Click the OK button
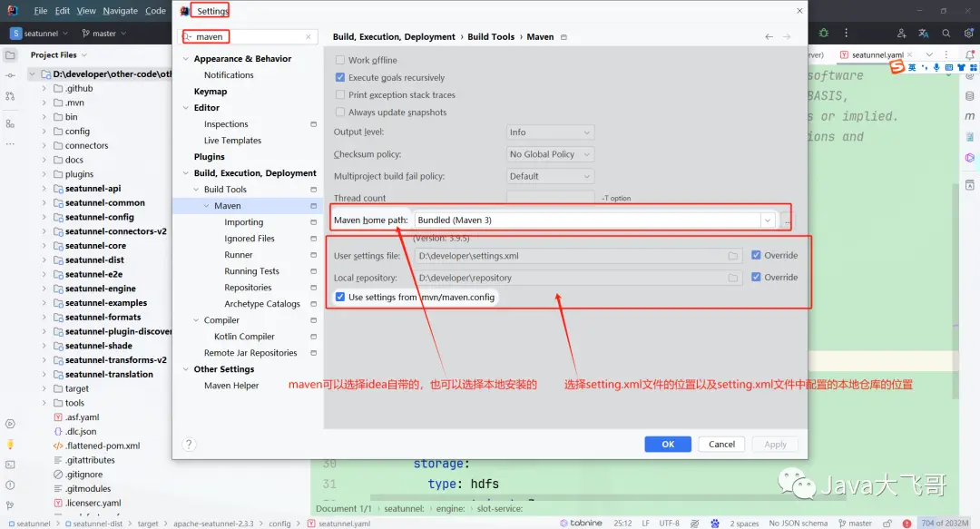 [x=668, y=444]
